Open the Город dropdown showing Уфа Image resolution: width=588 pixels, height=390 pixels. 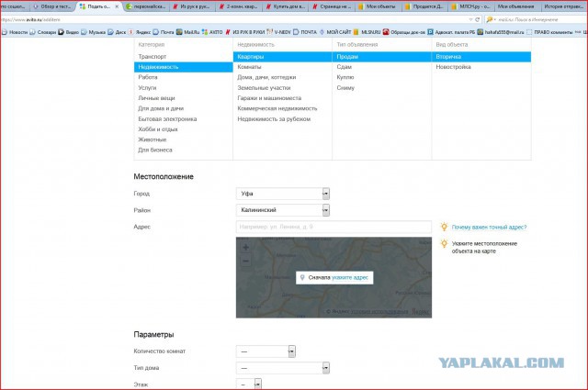coord(283,194)
